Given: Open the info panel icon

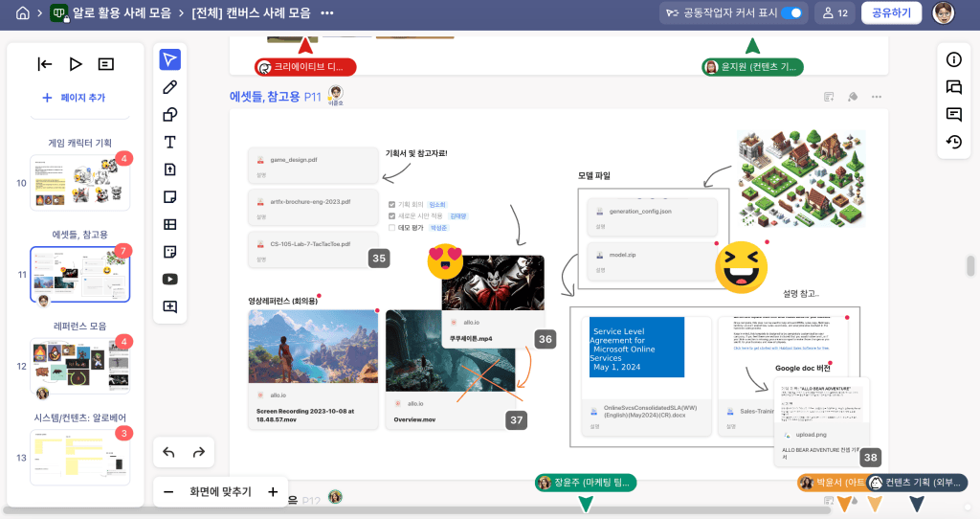Looking at the screenshot, I should pyautogui.click(x=954, y=59).
